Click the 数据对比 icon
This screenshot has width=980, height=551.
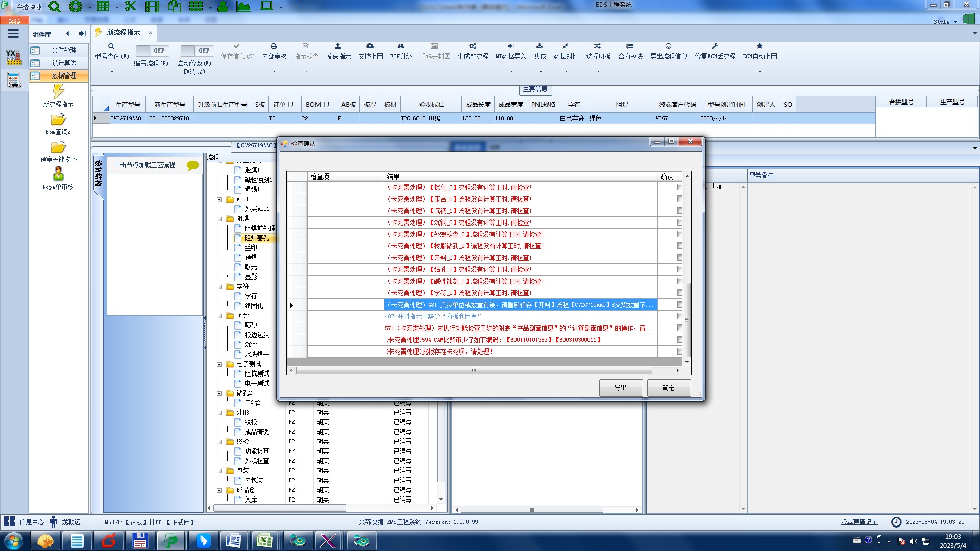point(566,46)
